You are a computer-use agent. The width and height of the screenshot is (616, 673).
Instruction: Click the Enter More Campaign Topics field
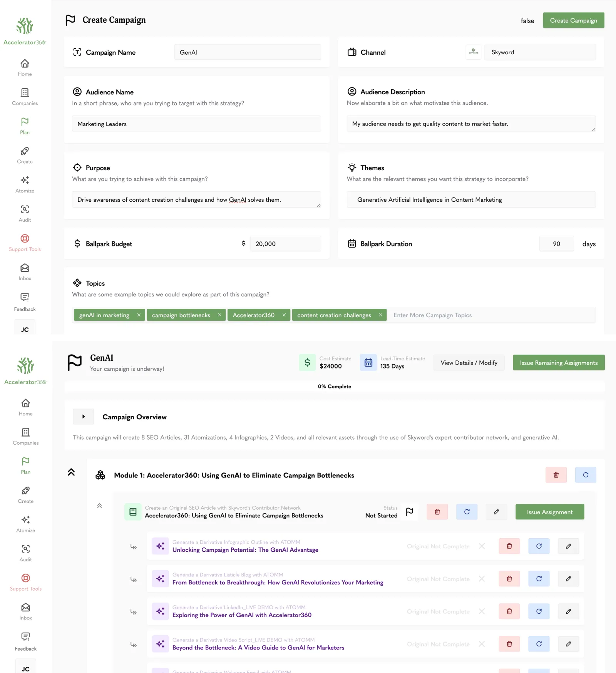[491, 315]
